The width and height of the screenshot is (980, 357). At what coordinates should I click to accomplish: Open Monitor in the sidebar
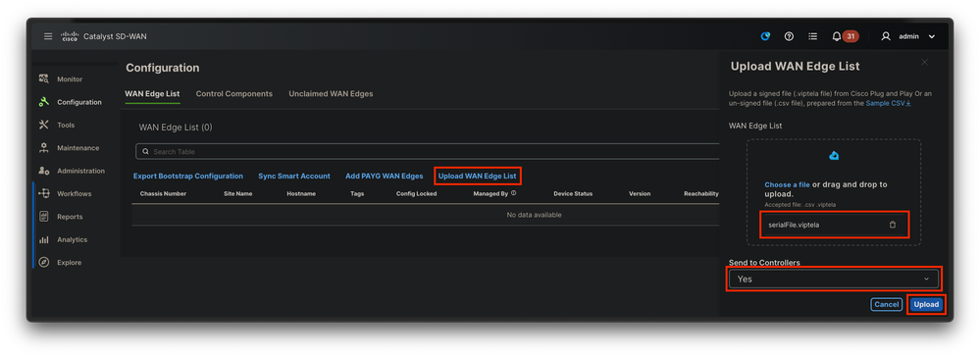tap(70, 79)
